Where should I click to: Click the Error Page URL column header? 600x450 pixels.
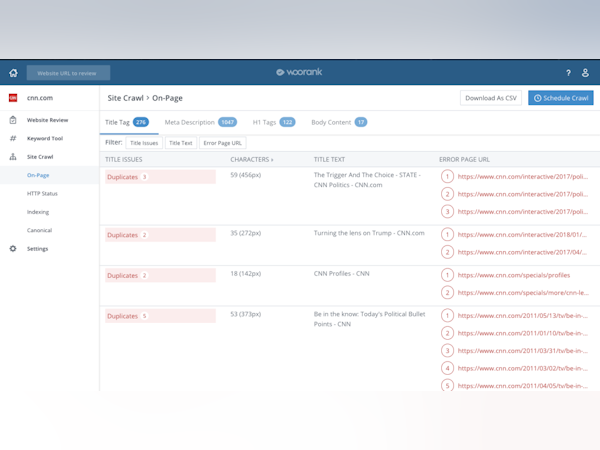(x=464, y=159)
